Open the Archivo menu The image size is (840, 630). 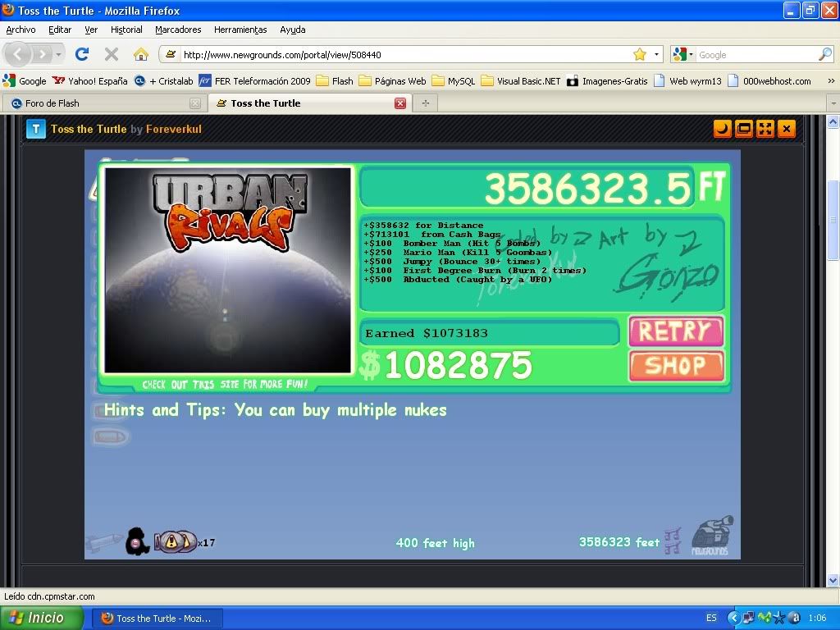pos(21,30)
